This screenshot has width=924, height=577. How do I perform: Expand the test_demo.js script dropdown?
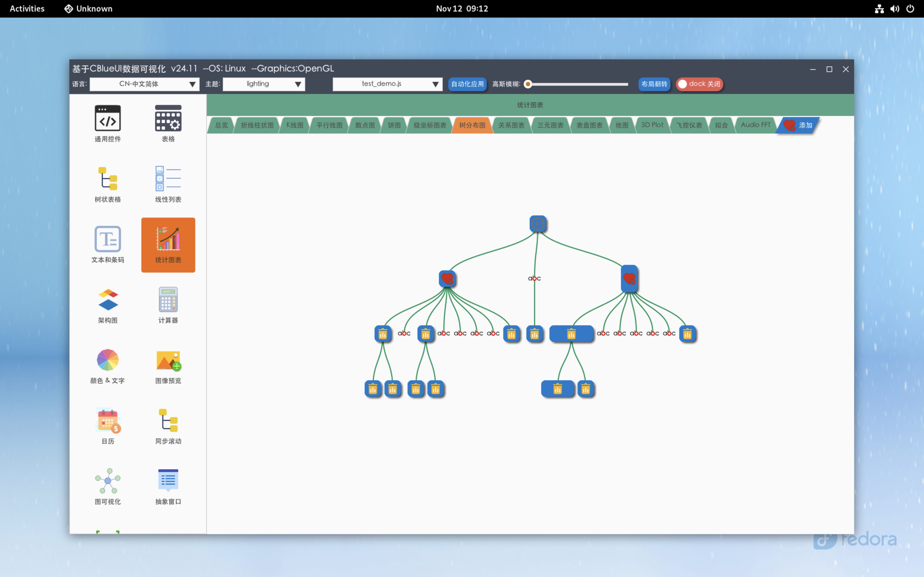click(387, 84)
